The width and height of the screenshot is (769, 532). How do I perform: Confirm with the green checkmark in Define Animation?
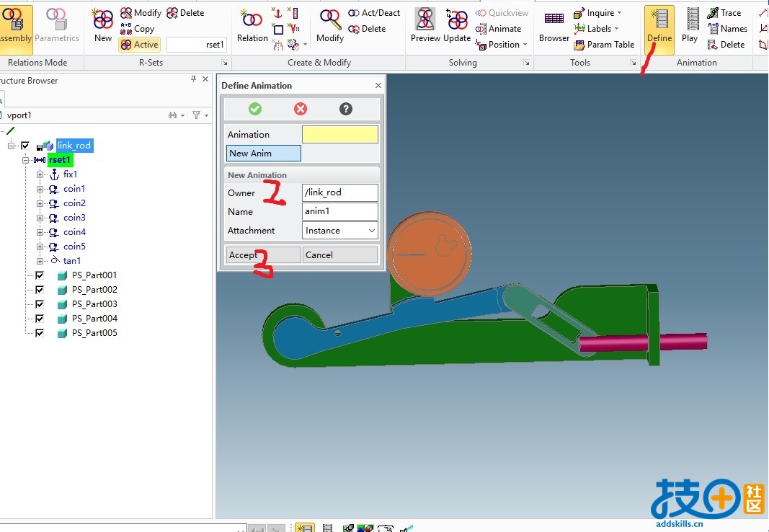(255, 109)
